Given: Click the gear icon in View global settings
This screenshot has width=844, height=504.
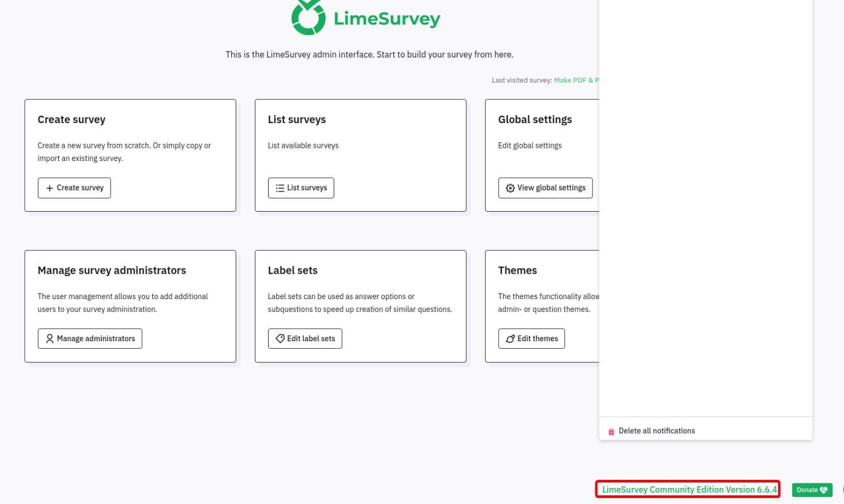Looking at the screenshot, I should (x=510, y=188).
